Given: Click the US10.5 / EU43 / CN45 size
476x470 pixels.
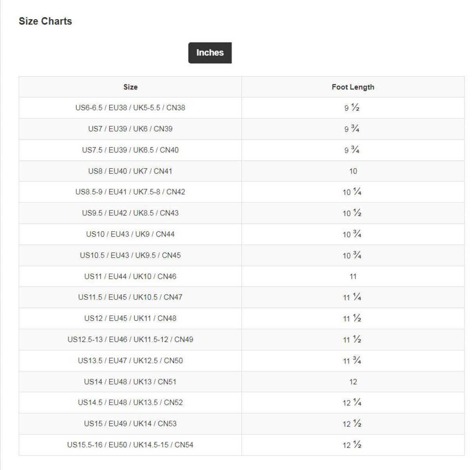Looking at the screenshot, I should pyautogui.click(x=130, y=255).
